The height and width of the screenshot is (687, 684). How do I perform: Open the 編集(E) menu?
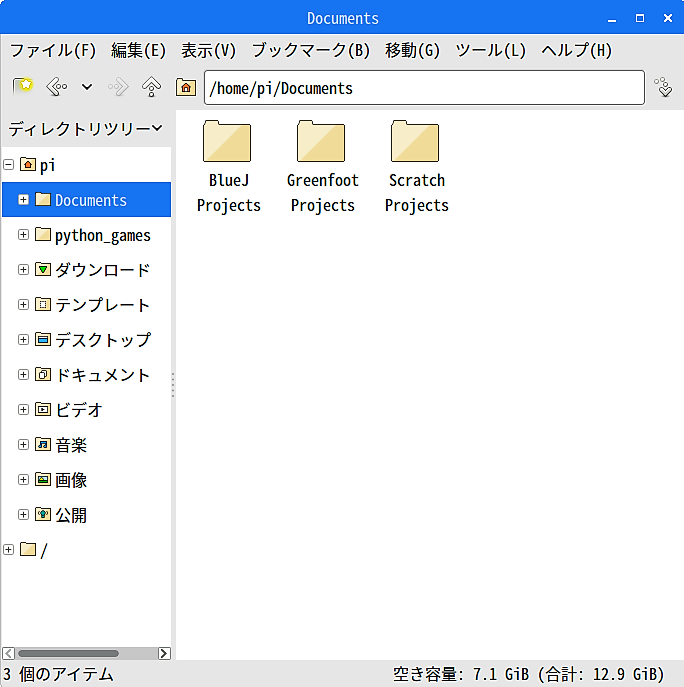tap(138, 50)
